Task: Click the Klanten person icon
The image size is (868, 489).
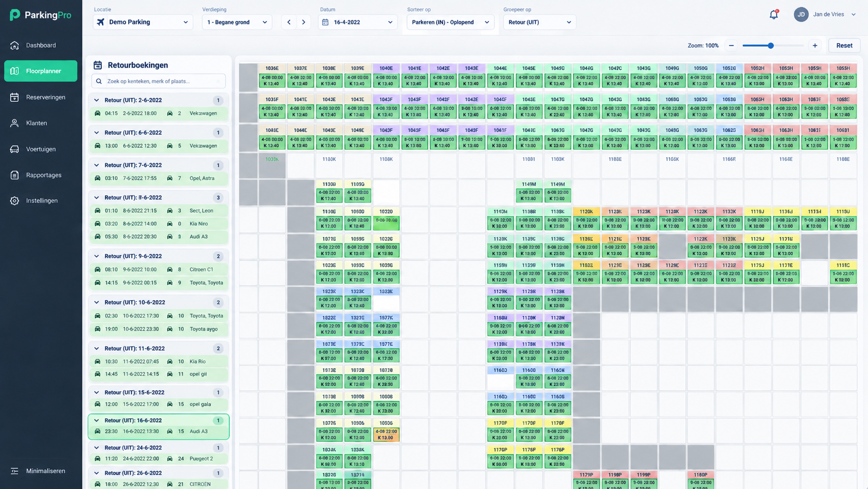Action: (x=15, y=123)
